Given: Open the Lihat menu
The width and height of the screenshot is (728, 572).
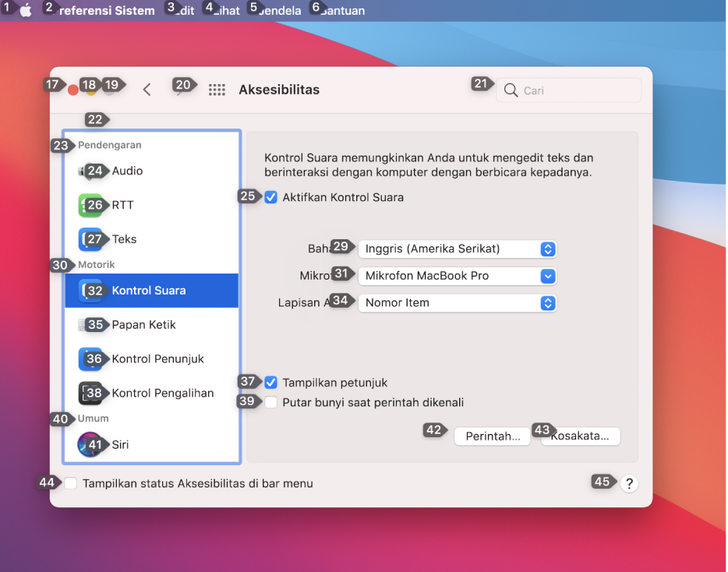Looking at the screenshot, I should pos(224,10).
